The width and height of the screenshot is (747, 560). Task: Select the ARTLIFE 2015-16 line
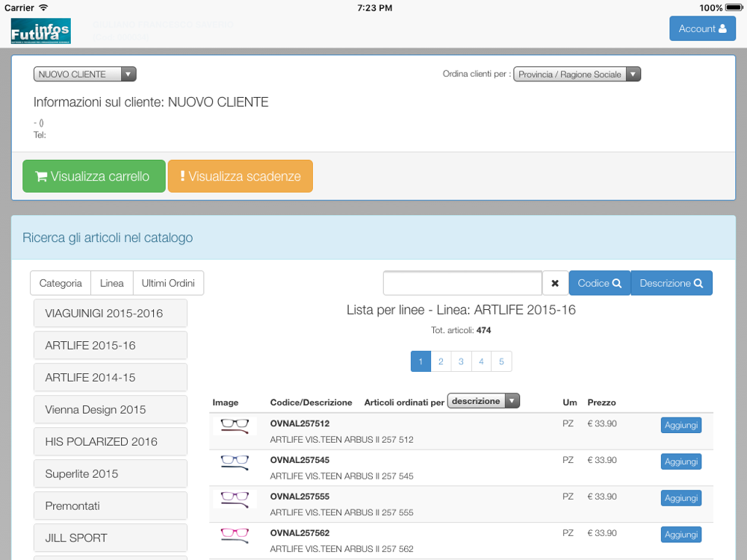click(110, 345)
